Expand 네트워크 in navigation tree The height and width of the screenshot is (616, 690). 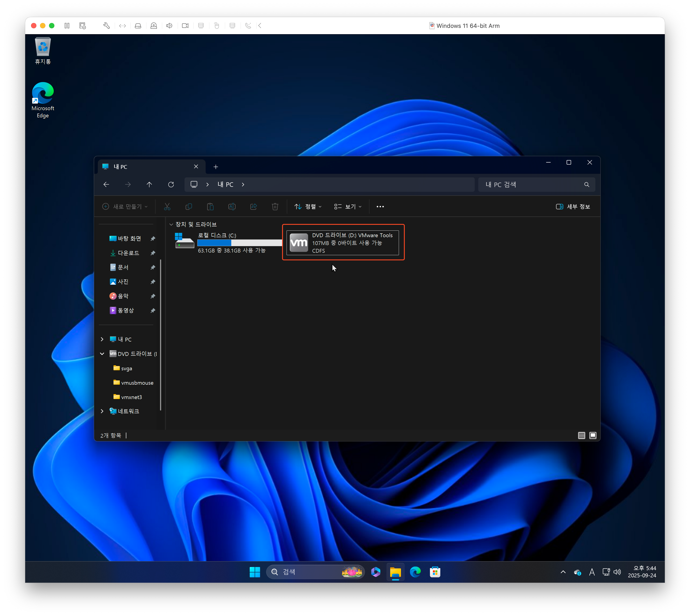pos(102,411)
